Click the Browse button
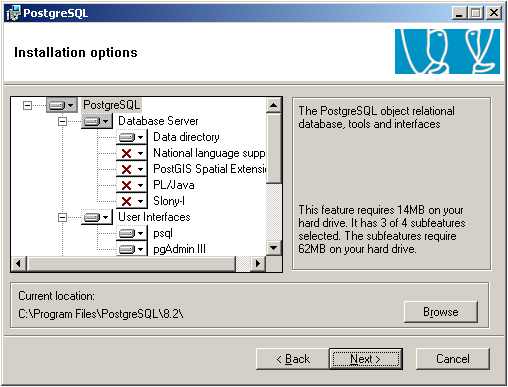This screenshot has height=387, width=508. click(441, 312)
